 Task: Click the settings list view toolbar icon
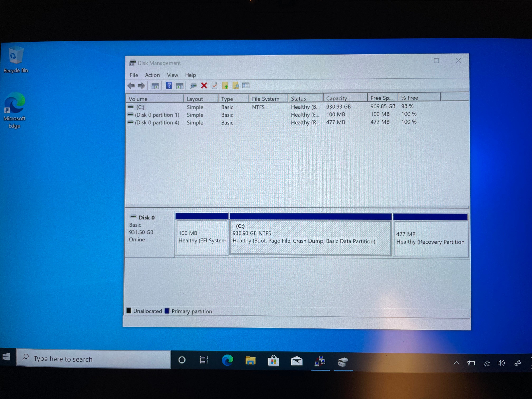coord(246,85)
